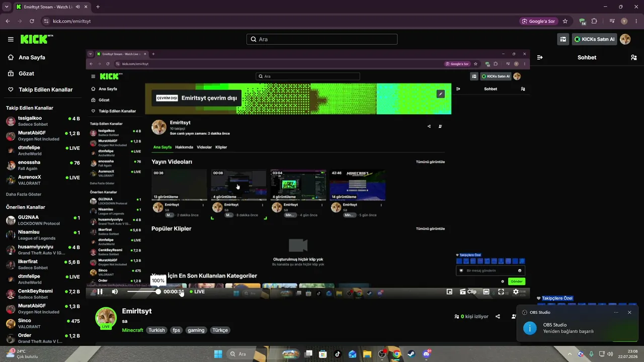
Task: Click the EmirItsyt streamer avatar
Action: coord(106,318)
